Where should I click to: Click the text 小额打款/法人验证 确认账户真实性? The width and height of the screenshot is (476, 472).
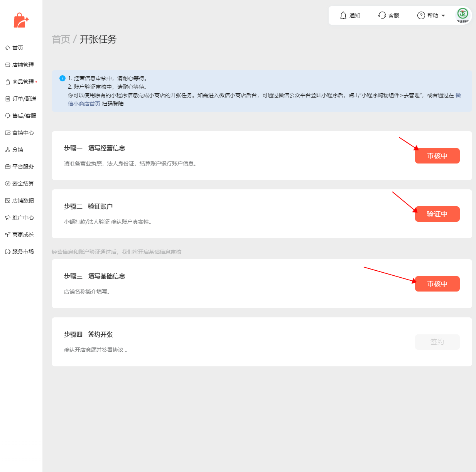[108, 222]
